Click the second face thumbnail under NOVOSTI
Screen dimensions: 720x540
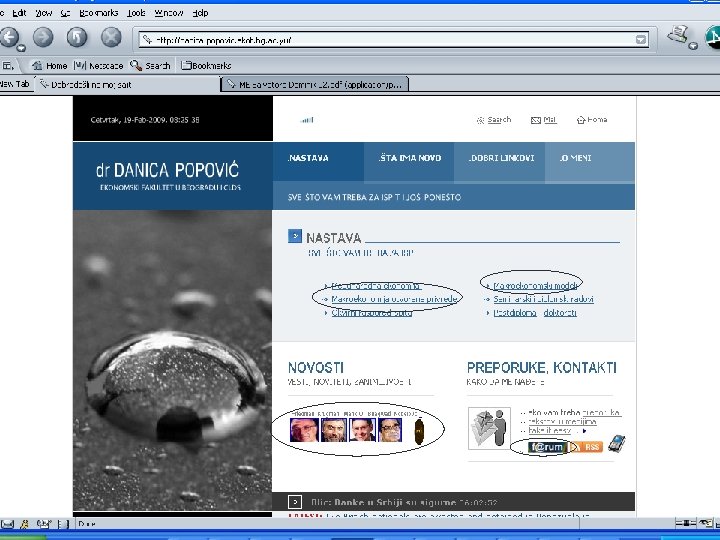tap(334, 430)
